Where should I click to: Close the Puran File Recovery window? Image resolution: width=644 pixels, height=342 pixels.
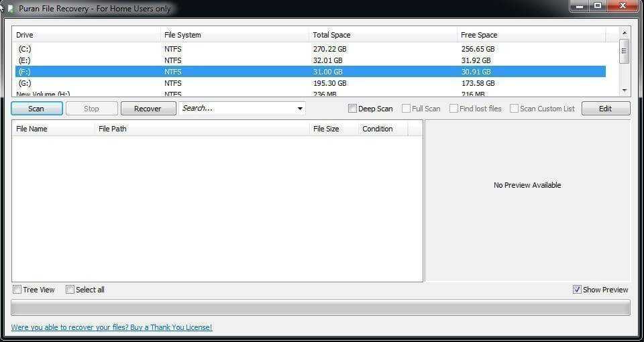pyautogui.click(x=623, y=6)
